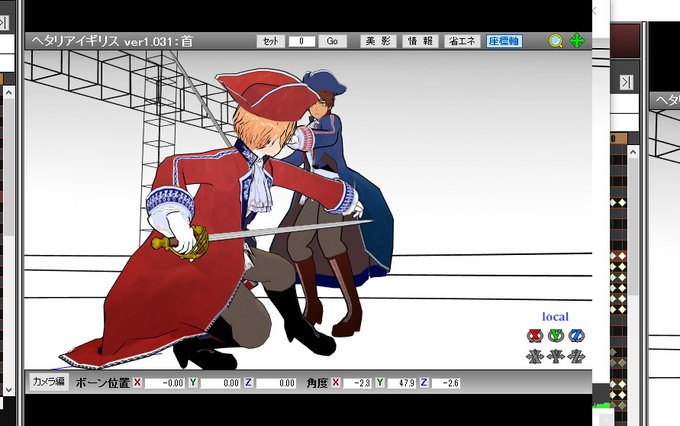
Task: Click the blue Z label beside 角度
Action: tap(424, 383)
